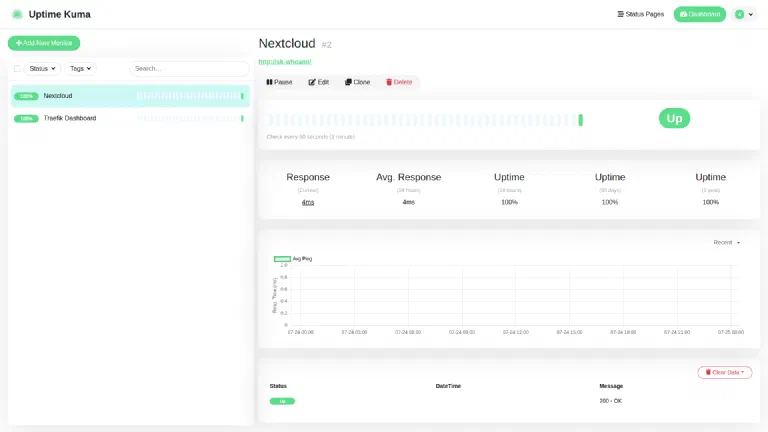Open the Clear Data dropdown button

tap(724, 372)
